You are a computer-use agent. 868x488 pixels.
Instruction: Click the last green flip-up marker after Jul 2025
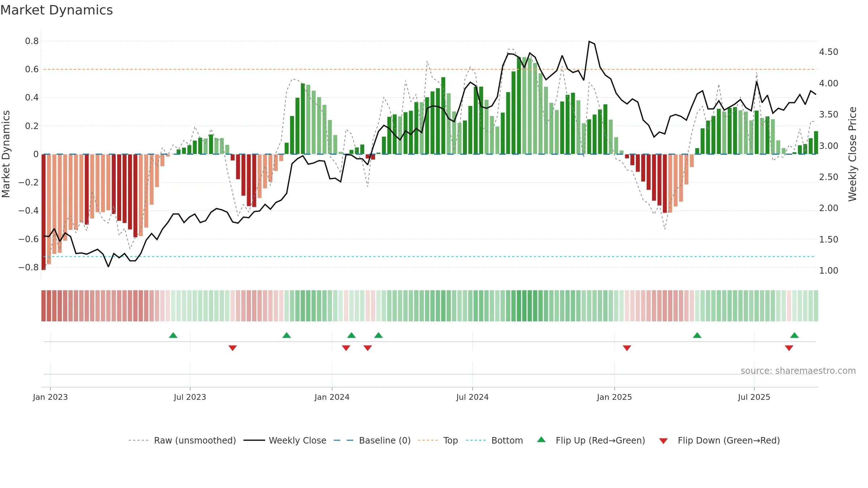(x=795, y=335)
